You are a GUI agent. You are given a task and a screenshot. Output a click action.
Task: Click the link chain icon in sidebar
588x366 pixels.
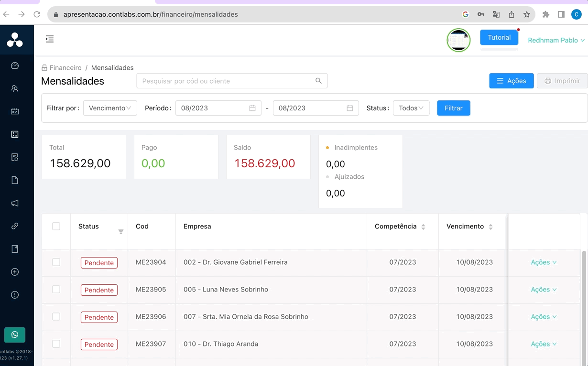click(15, 226)
